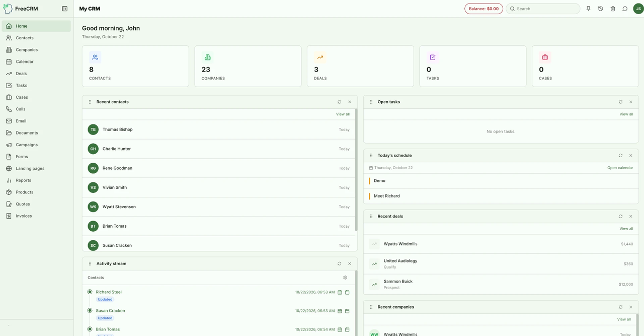Close the Recent companies widget

[x=630, y=307]
